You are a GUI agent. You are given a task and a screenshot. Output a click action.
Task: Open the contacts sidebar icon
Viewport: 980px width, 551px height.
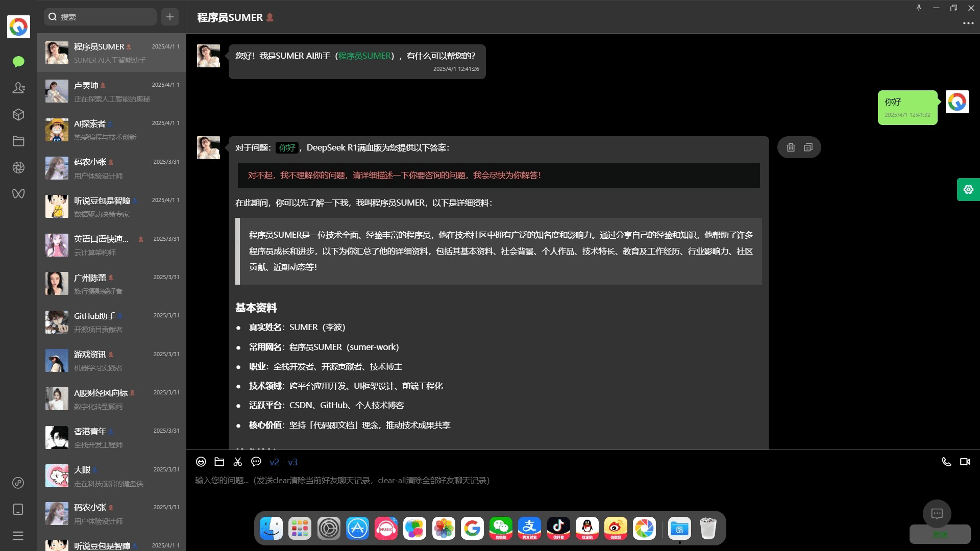pos(18,88)
